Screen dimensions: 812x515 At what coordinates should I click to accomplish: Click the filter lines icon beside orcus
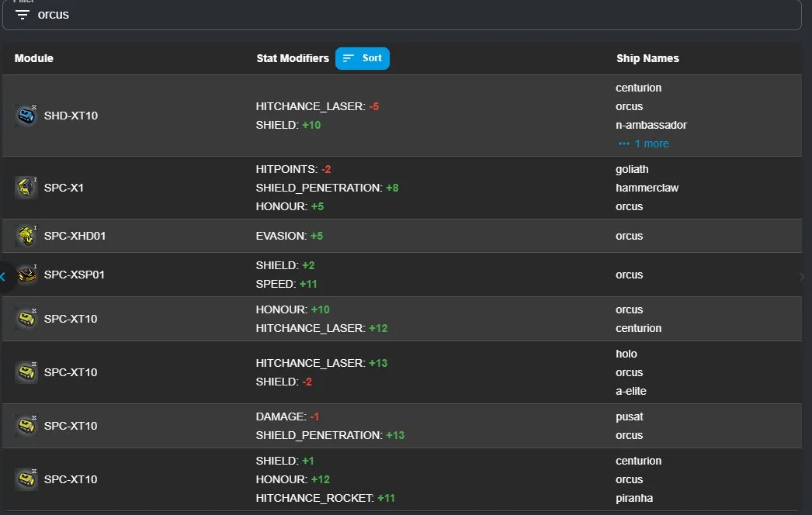click(x=23, y=15)
